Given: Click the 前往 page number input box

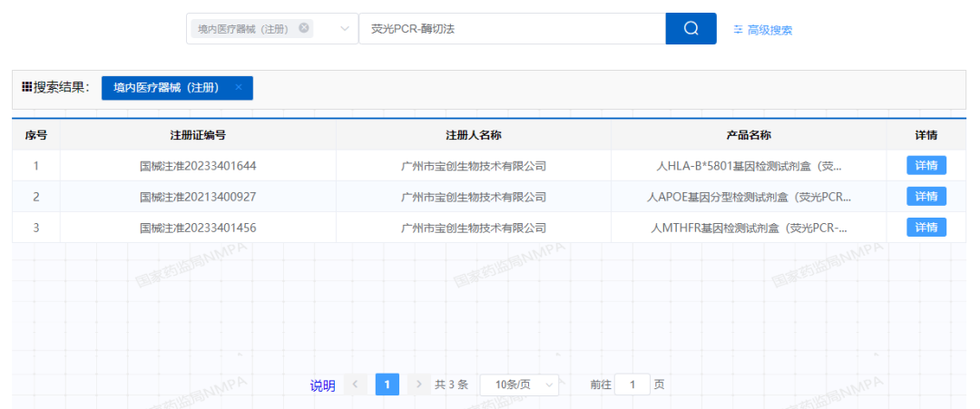Looking at the screenshot, I should click(632, 385).
